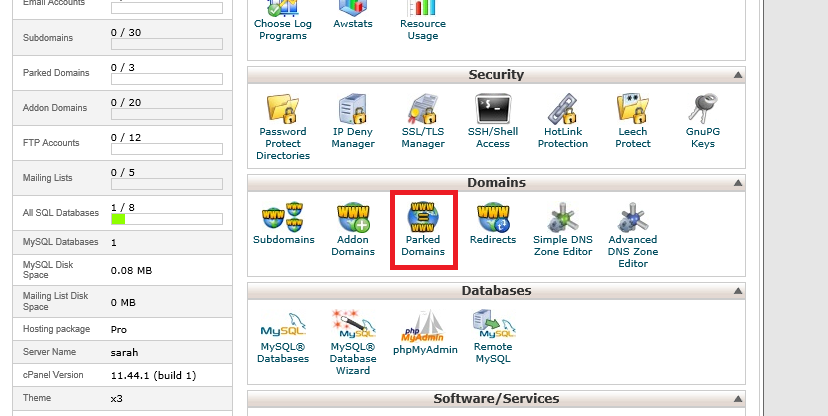Open Addon Domains icon
This screenshot has width=828, height=416.
(353, 217)
